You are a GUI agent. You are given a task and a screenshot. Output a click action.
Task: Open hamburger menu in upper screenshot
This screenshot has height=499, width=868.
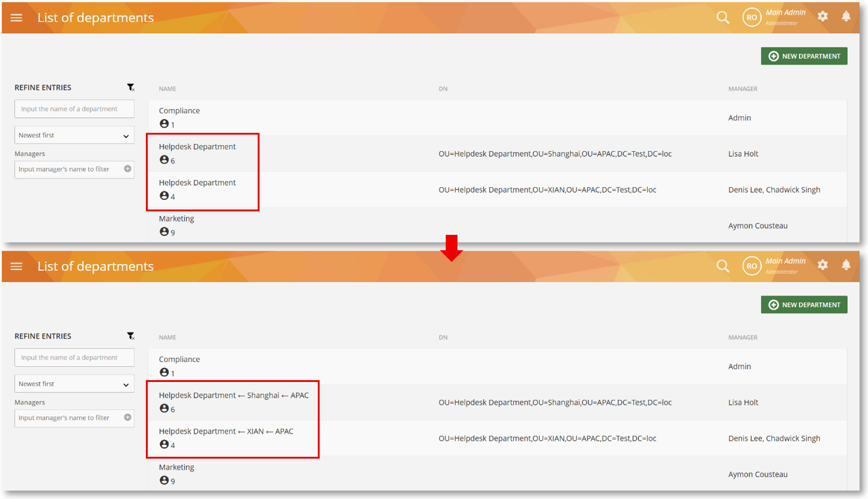click(x=16, y=18)
